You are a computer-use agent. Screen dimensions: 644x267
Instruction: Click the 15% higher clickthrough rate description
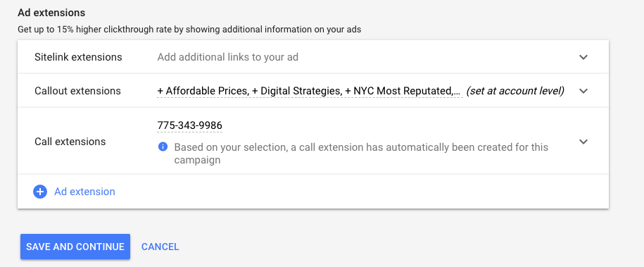coord(189,30)
